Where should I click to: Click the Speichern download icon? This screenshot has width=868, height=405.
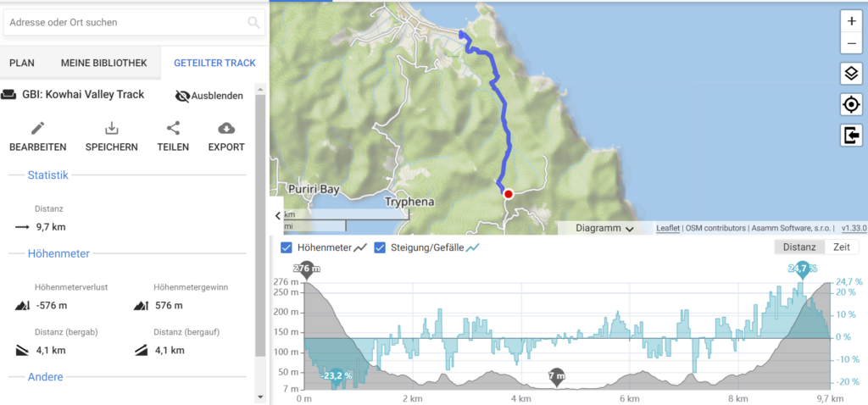(x=112, y=128)
